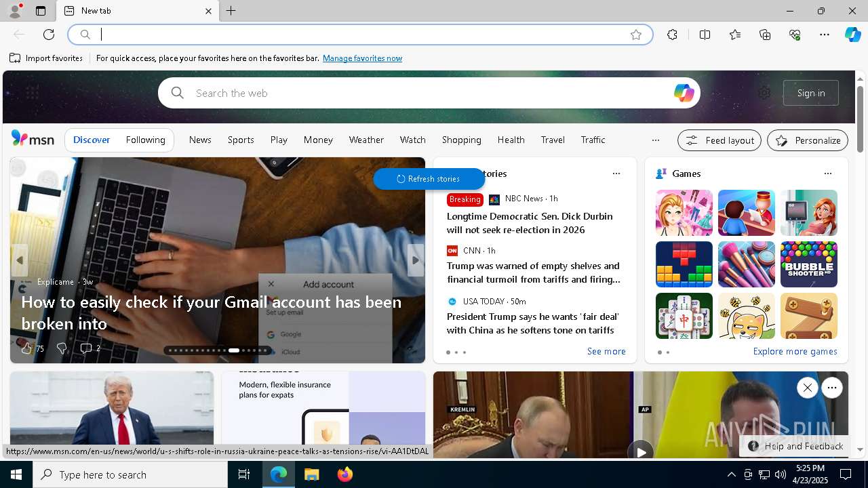Image resolution: width=868 pixels, height=488 pixels.
Task: Open Games card options ellipsis
Action: pyautogui.click(x=828, y=174)
